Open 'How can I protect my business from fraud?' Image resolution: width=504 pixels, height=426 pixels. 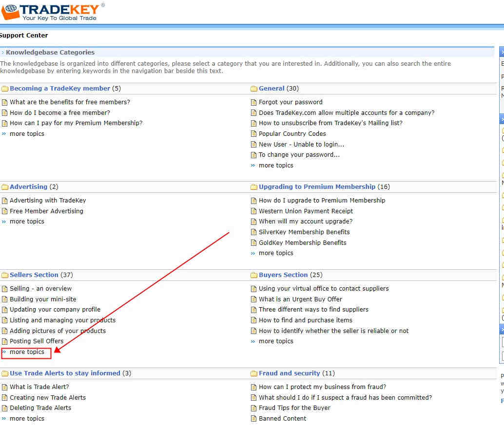[x=322, y=387]
